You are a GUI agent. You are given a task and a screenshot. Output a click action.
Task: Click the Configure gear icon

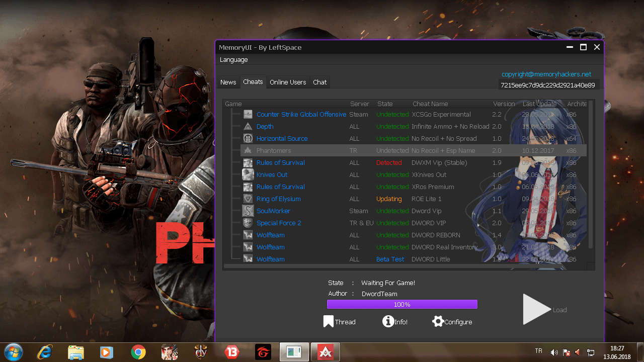[x=438, y=321]
